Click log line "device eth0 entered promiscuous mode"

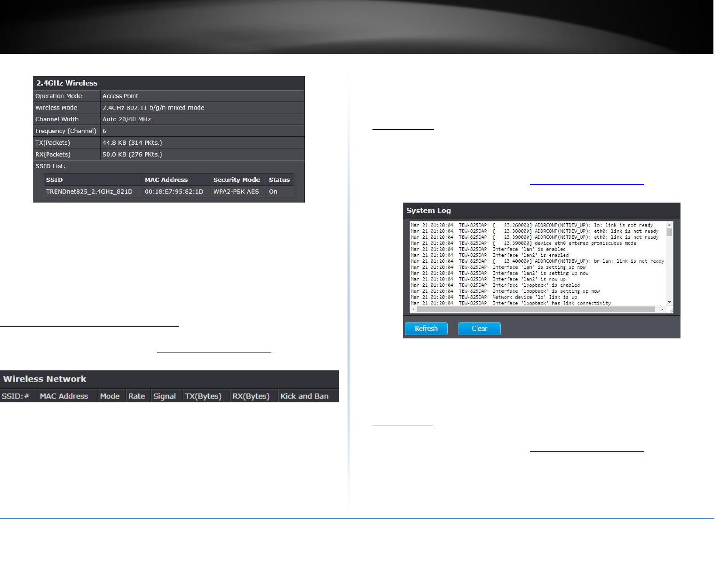click(523, 243)
